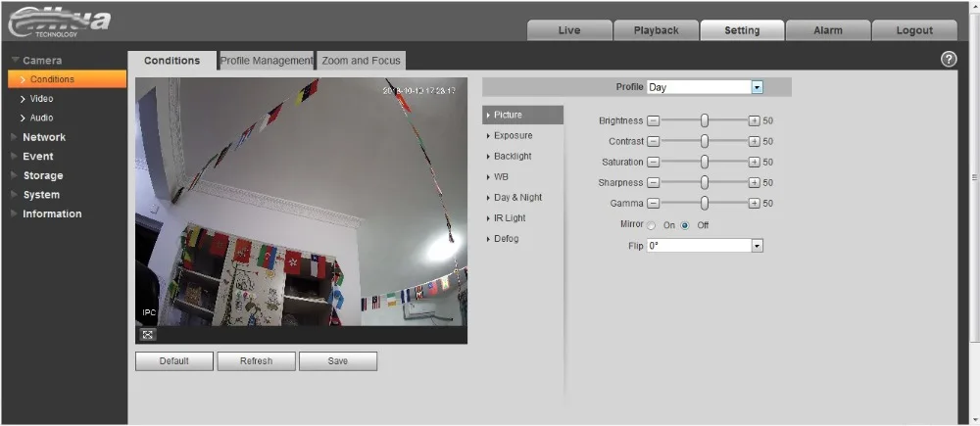Increase Saturation with the plus button

coord(755,162)
